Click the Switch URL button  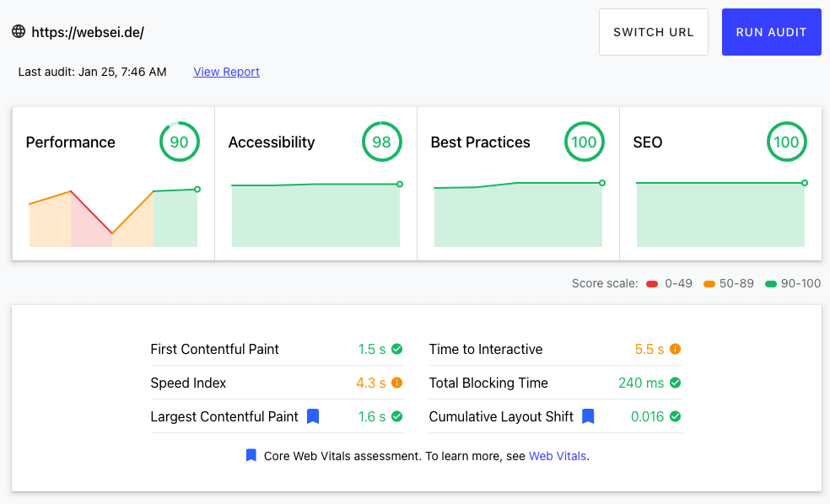(653, 32)
